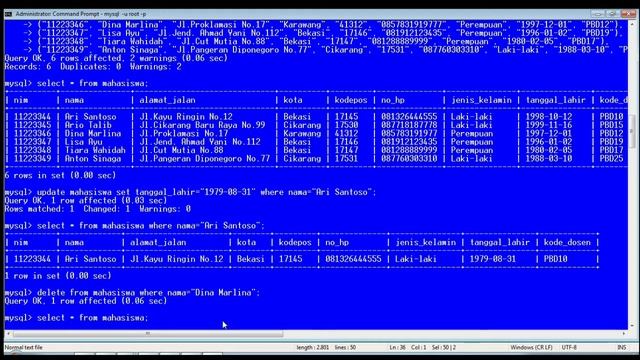Maximize the Command Prompt window

point(612,14)
